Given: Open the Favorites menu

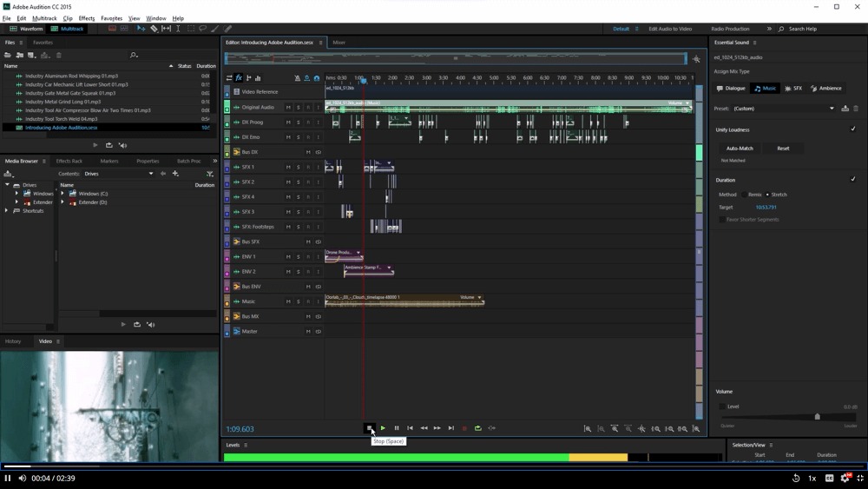Looking at the screenshot, I should (111, 18).
